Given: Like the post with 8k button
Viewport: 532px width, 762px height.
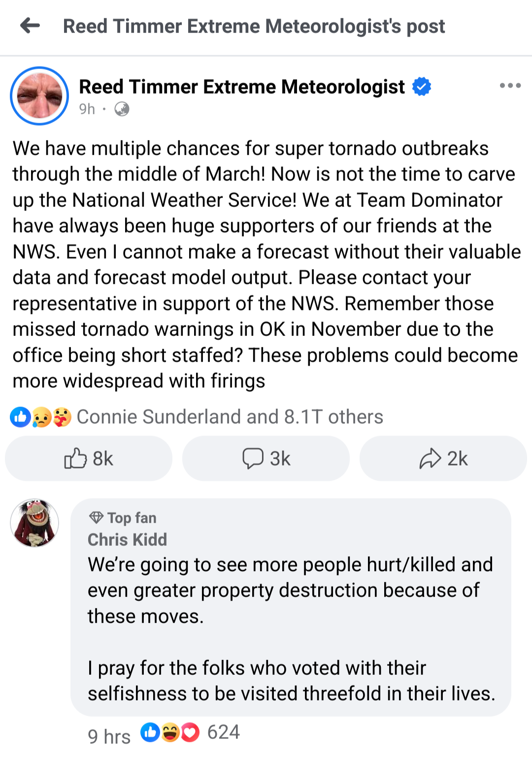Looking at the screenshot, I should (89, 459).
